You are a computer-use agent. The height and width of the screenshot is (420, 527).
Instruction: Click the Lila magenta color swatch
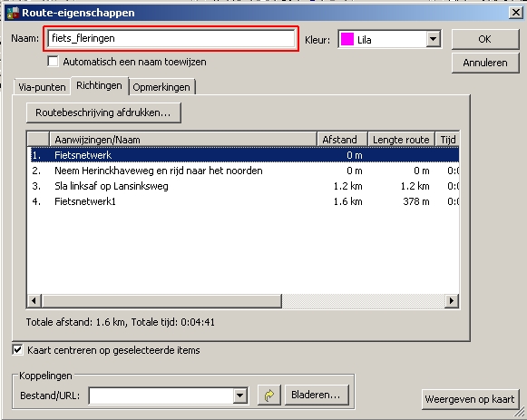click(x=347, y=39)
